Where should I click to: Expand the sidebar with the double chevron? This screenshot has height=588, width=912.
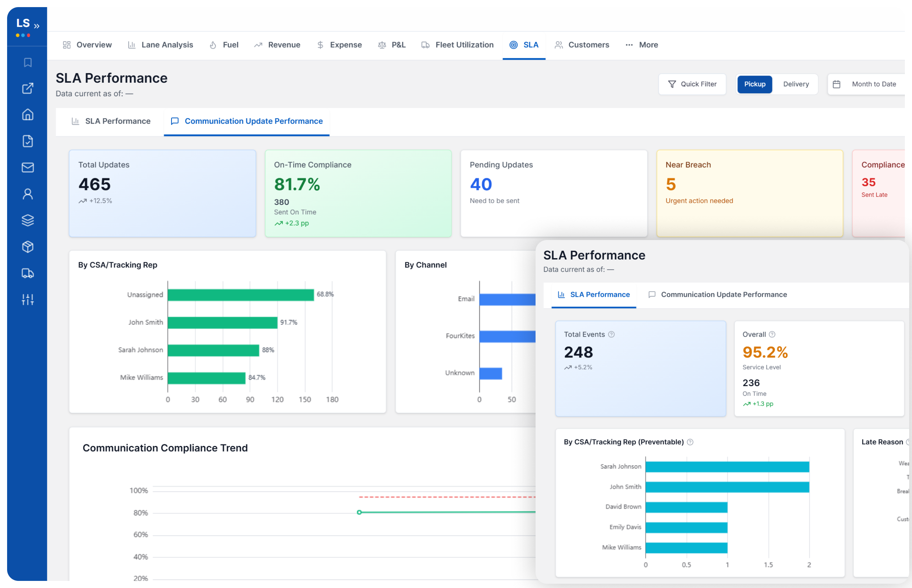click(x=37, y=26)
